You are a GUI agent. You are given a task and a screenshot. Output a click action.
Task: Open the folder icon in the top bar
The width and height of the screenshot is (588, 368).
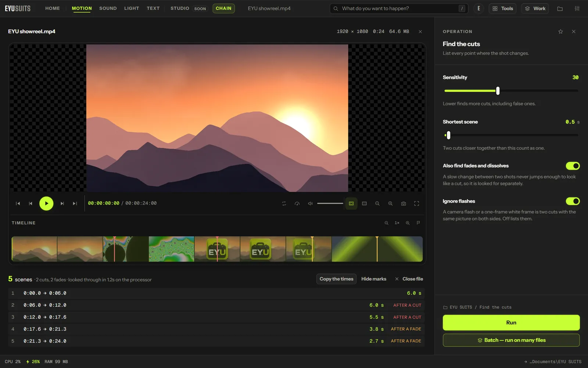pyautogui.click(x=560, y=8)
